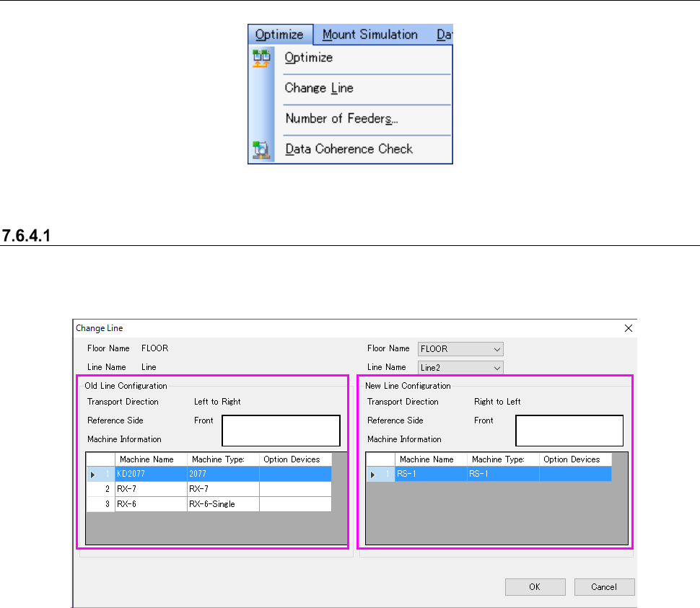Click row 1 selector arrow in new line table
The image size is (700, 608).
[373, 475]
